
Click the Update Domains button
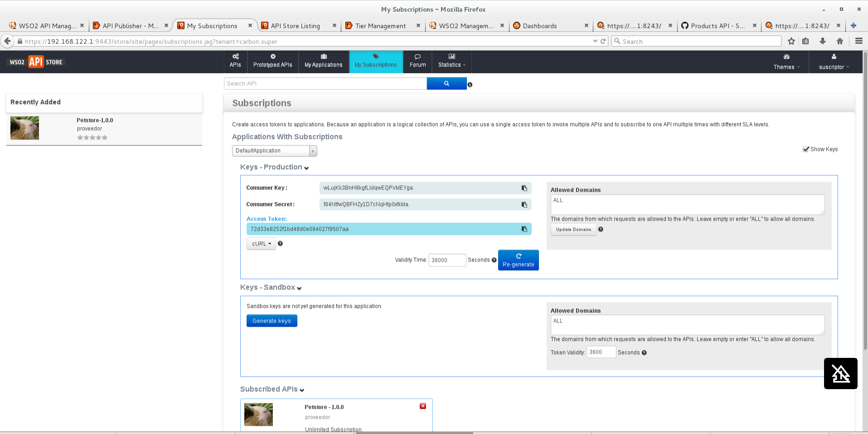point(574,230)
